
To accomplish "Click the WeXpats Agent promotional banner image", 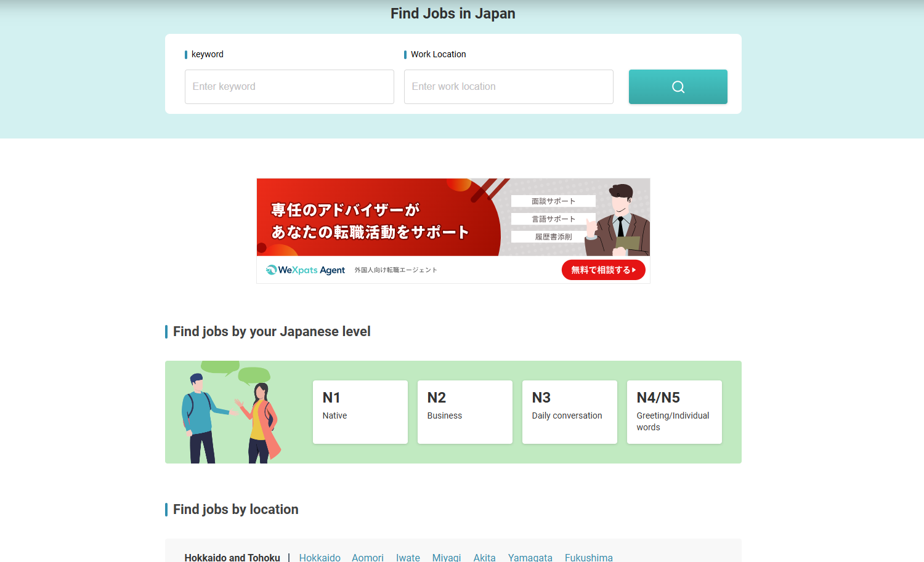I will (453, 217).
